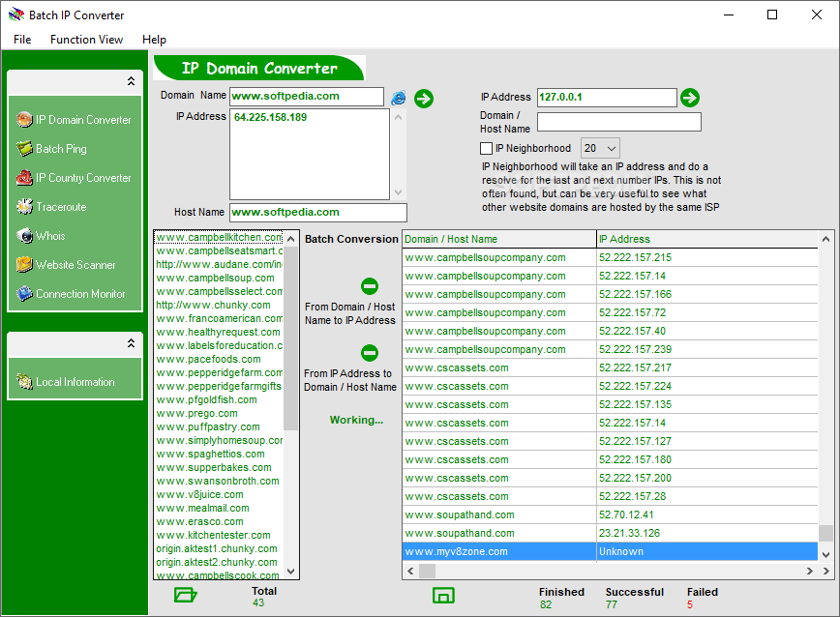The width and height of the screenshot is (840, 617).
Task: Stop the Domain to IP Address batch conversion
Action: coord(369,286)
